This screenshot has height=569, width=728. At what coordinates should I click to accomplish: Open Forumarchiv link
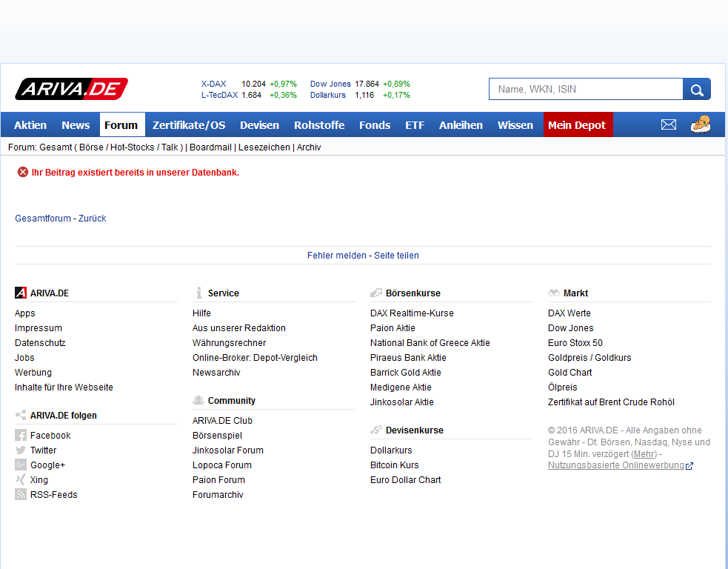[218, 495]
